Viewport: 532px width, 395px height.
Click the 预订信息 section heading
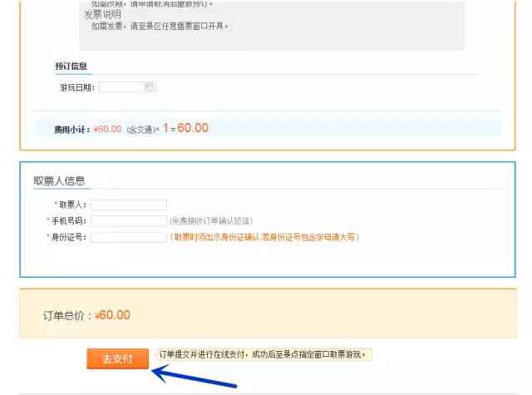pyautogui.click(x=71, y=66)
